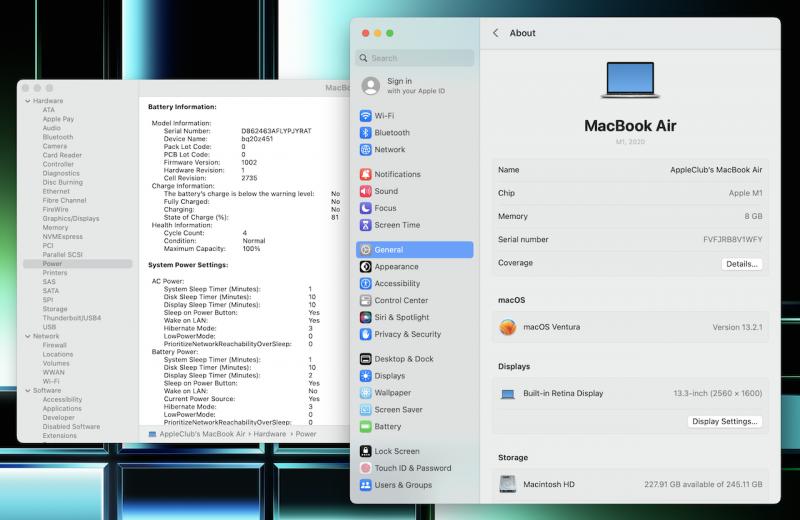The width and height of the screenshot is (800, 520).
Task: Click serial number FVFJRB8V1WFY
Action: pyautogui.click(x=732, y=239)
